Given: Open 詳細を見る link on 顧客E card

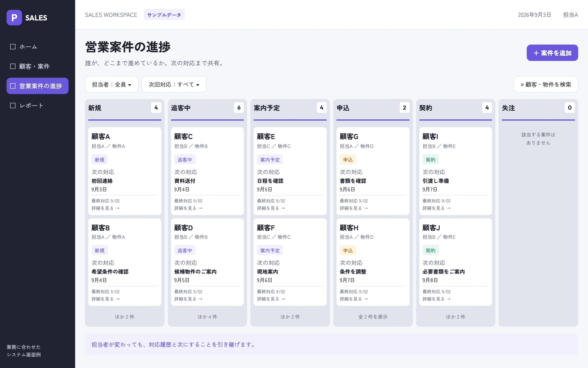Looking at the screenshot, I should [x=271, y=208].
